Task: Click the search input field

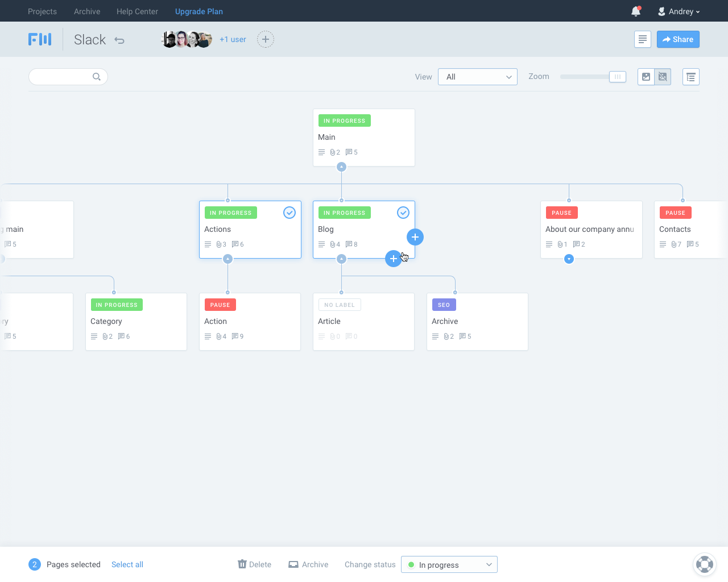Action: (68, 77)
